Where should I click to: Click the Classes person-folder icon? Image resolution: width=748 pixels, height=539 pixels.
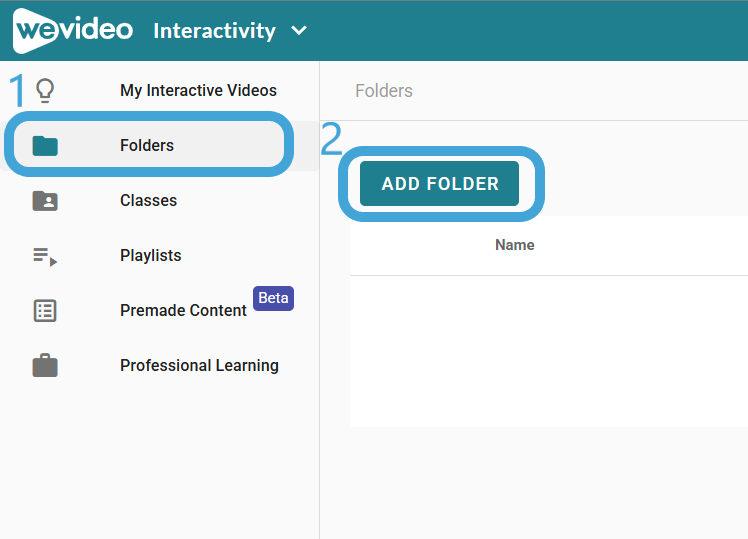click(x=45, y=200)
